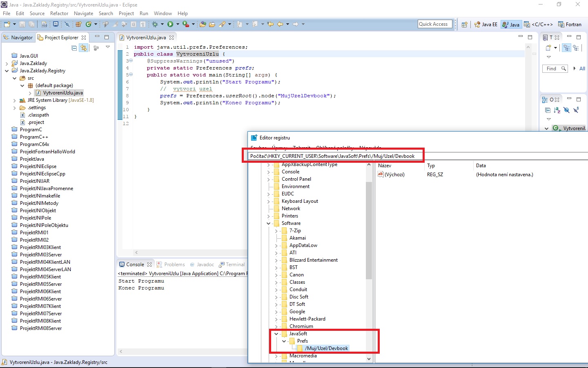588x368 pixels.
Task: Collapse All in Project Explorer
Action: [x=74, y=48]
